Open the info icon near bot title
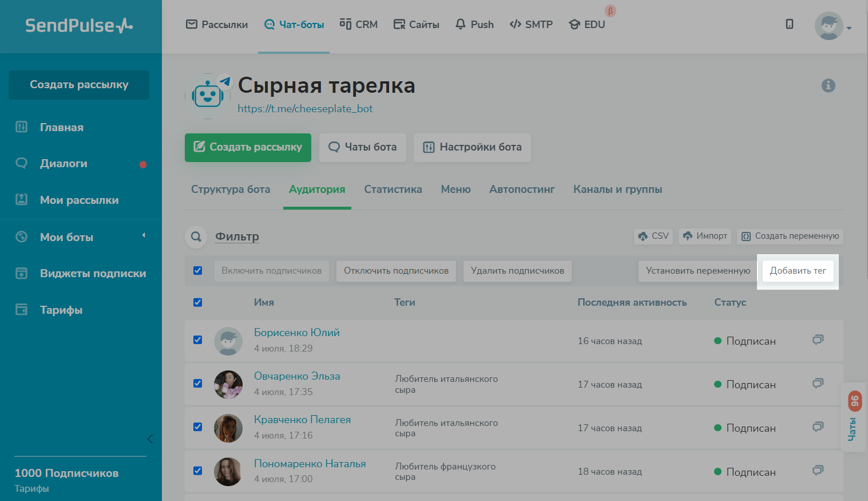 [828, 86]
